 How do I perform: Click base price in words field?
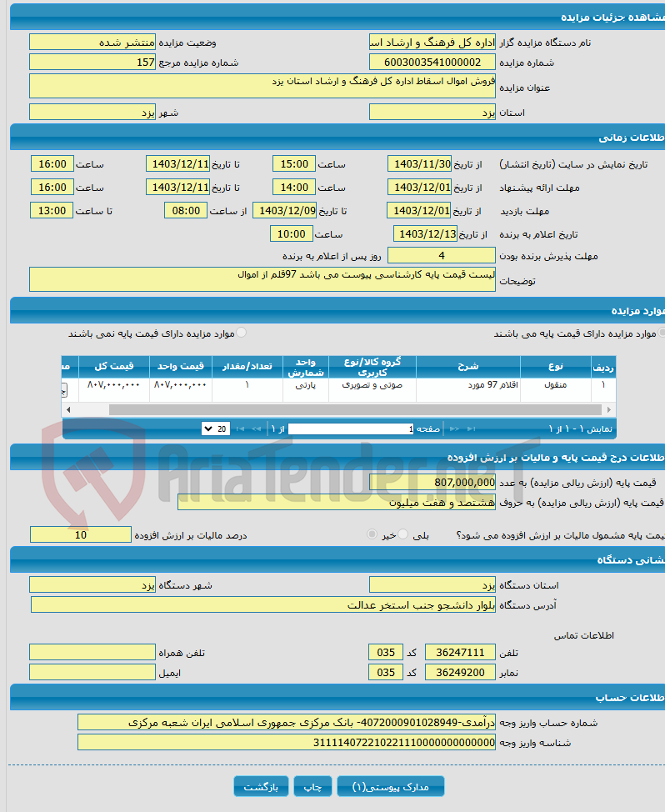[337, 503]
